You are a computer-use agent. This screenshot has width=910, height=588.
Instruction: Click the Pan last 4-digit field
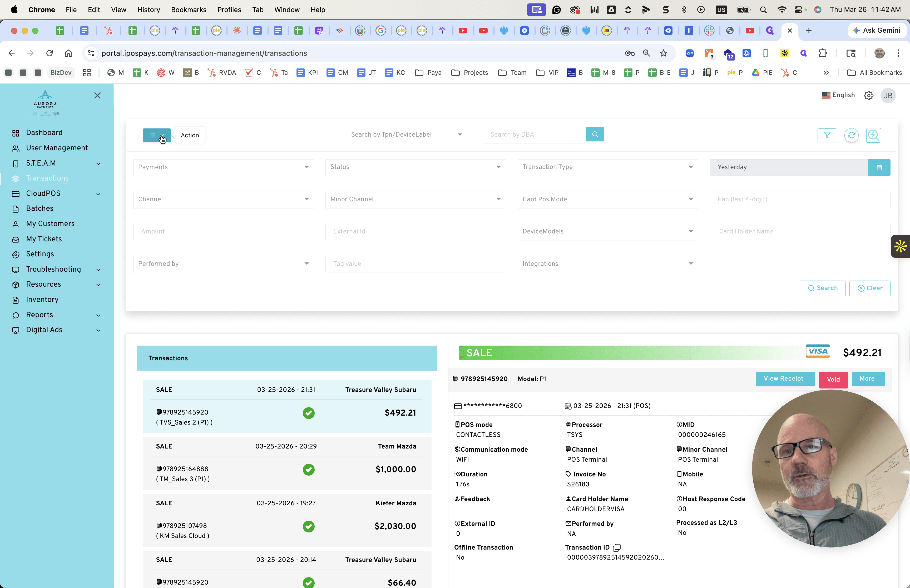click(x=800, y=199)
